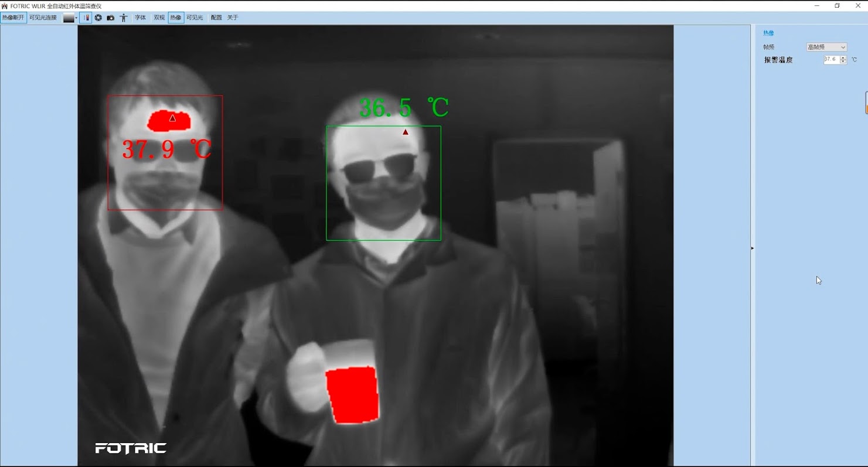Take a snapshot with the camera icon
Image resolution: width=868 pixels, height=467 pixels.
click(110, 18)
